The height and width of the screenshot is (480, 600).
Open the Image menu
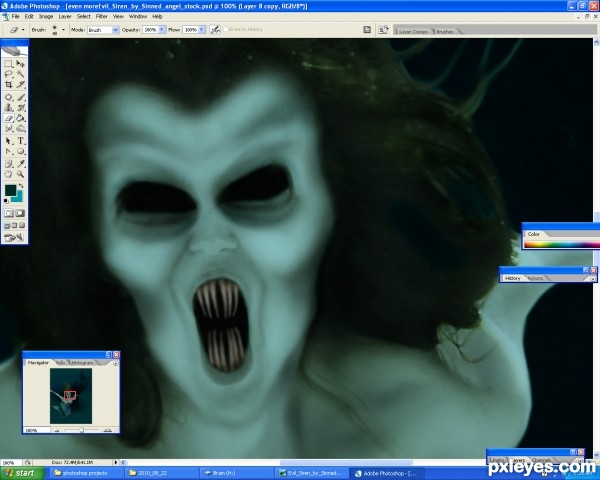[x=46, y=16]
